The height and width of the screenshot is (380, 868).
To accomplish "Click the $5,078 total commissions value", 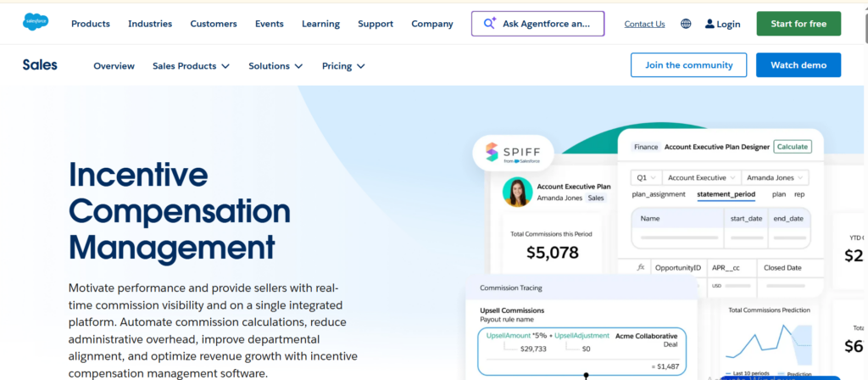I will (552, 253).
